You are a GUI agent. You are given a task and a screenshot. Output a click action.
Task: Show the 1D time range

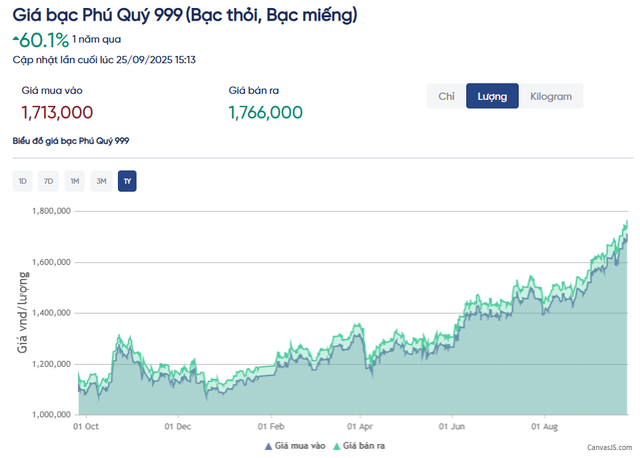coord(22,181)
